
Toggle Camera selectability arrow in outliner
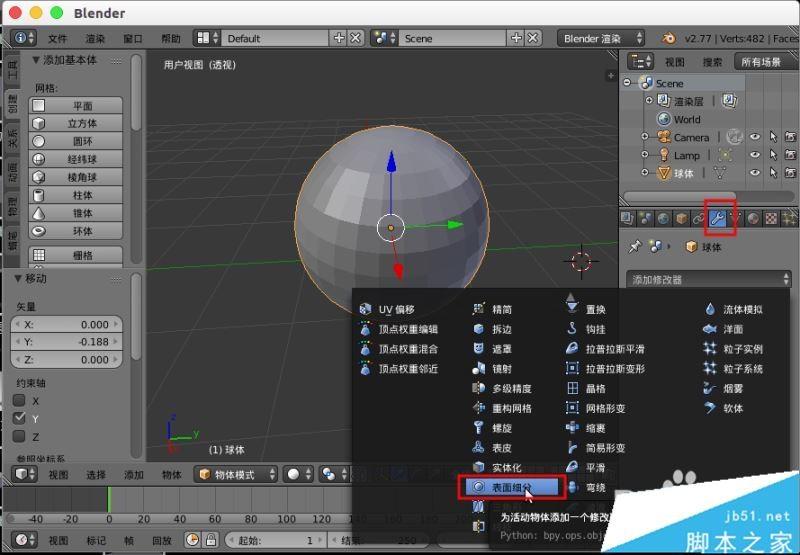(x=773, y=137)
